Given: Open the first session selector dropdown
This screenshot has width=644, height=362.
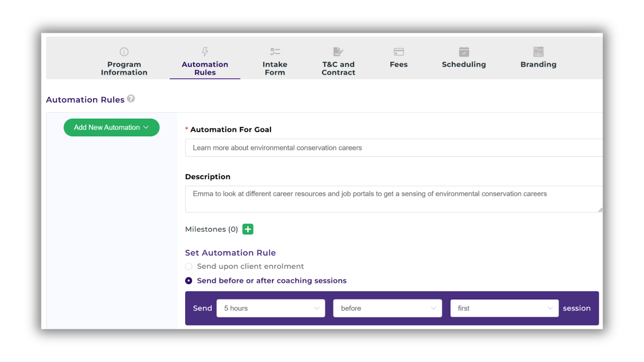Looking at the screenshot, I should click(x=504, y=308).
